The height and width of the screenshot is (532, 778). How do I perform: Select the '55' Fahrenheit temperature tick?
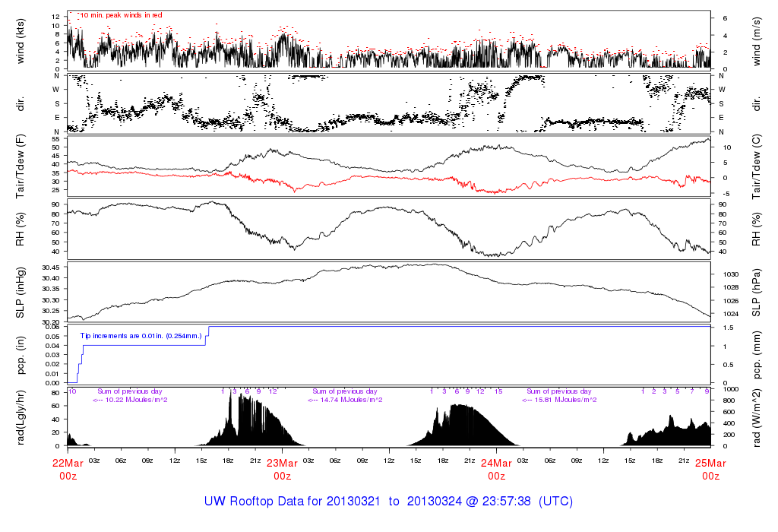click(x=55, y=139)
